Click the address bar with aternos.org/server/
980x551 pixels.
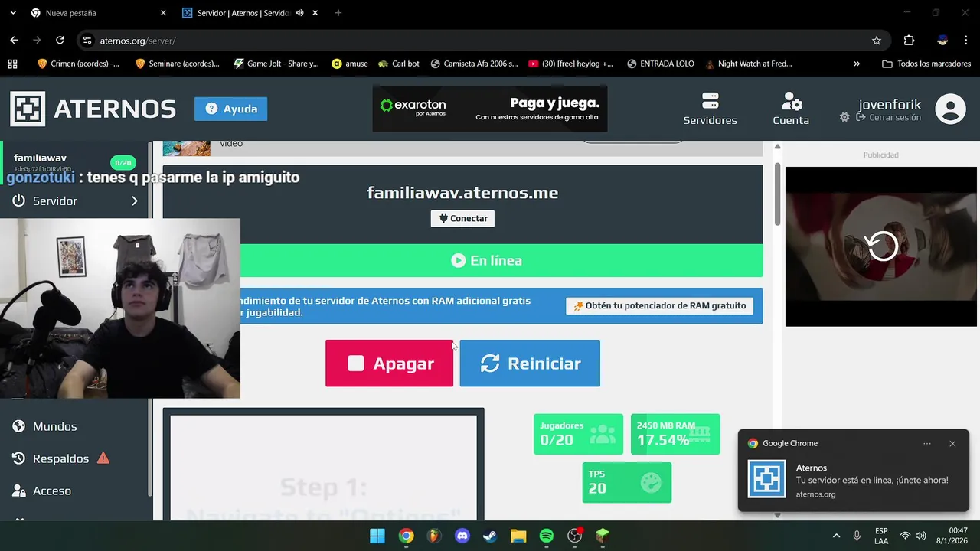point(482,41)
